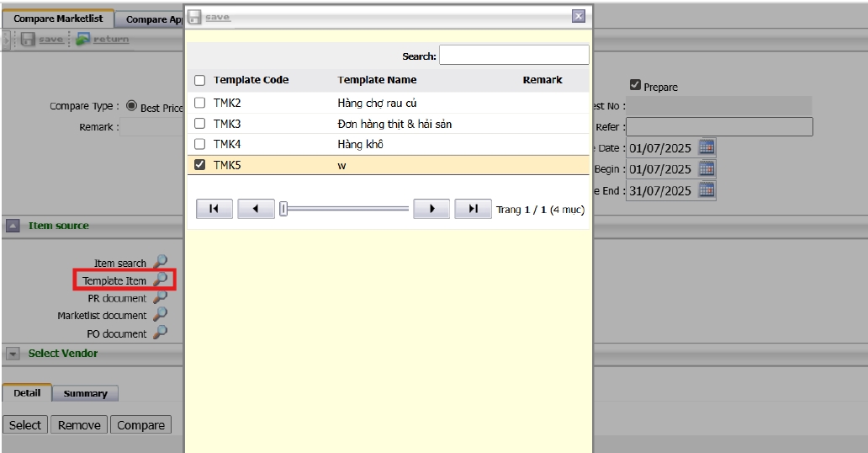868x453 pixels.
Task: Go to the last page of templates
Action: [473, 209]
